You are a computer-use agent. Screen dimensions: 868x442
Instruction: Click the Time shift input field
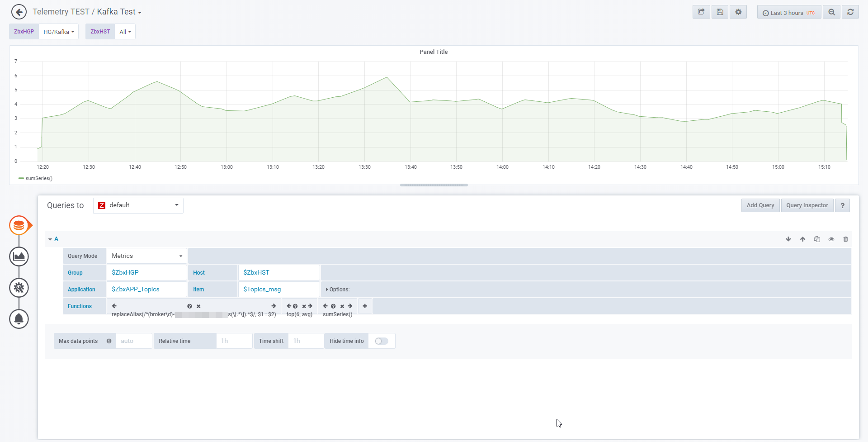(306, 341)
